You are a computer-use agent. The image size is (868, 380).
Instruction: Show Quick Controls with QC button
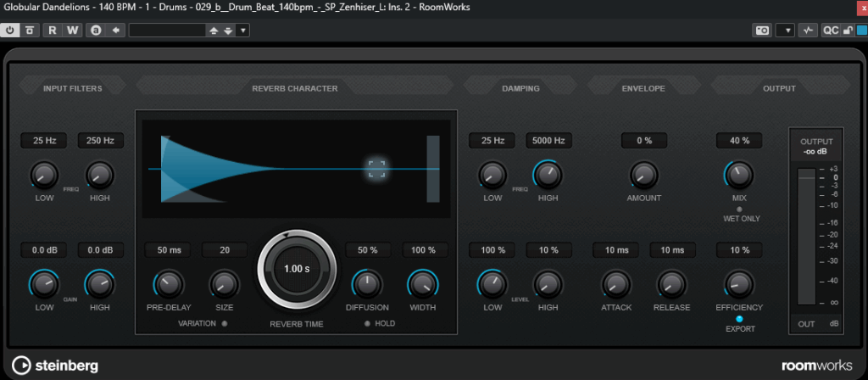pyautogui.click(x=831, y=31)
